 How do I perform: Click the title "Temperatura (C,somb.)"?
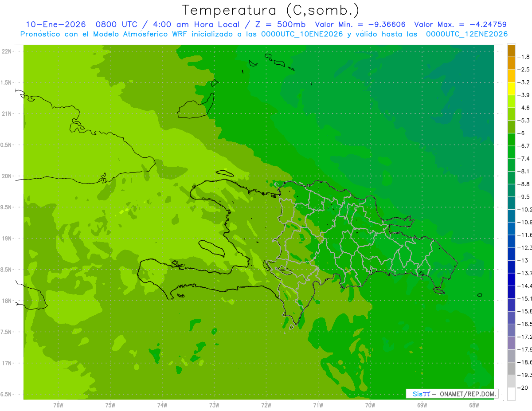[x=271, y=10]
